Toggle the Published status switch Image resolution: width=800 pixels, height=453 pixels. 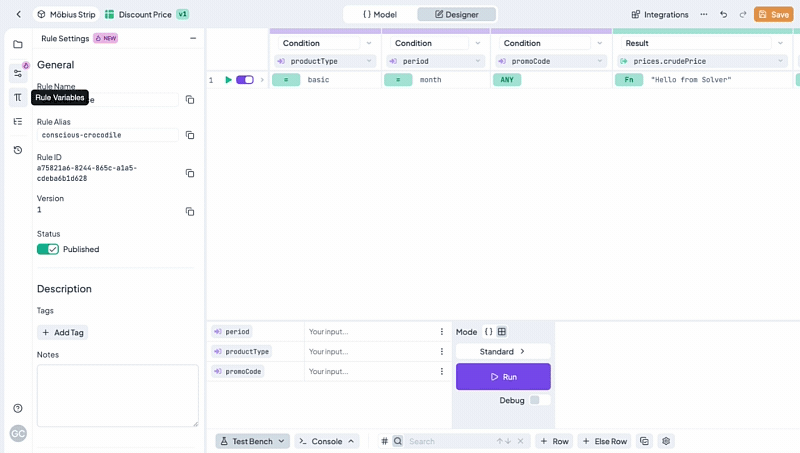[x=48, y=249]
